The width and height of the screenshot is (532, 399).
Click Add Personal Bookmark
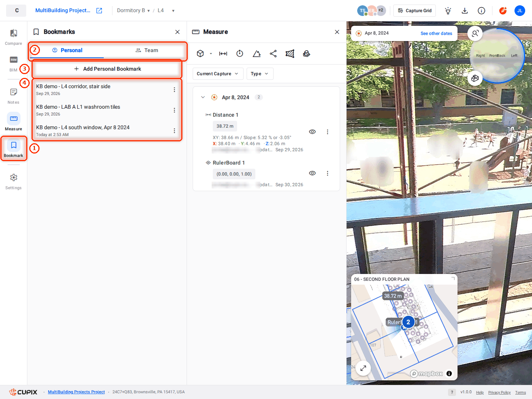[x=108, y=69]
